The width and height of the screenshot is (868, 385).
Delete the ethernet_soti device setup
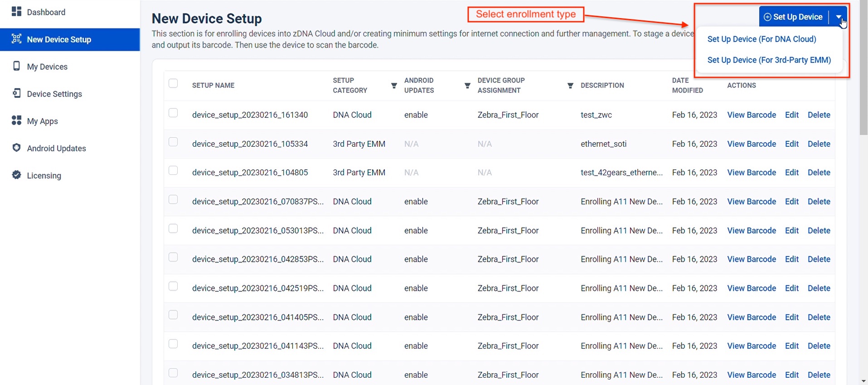(819, 144)
